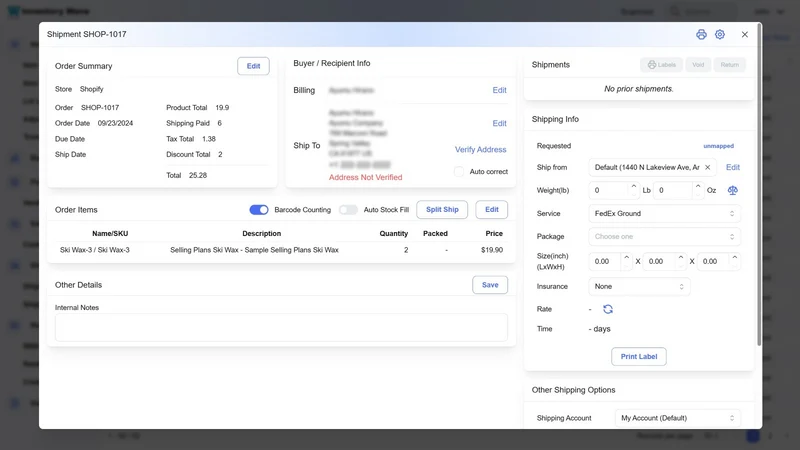This screenshot has height=450, width=800.
Task: Click the Quantity column header
Action: tap(393, 234)
